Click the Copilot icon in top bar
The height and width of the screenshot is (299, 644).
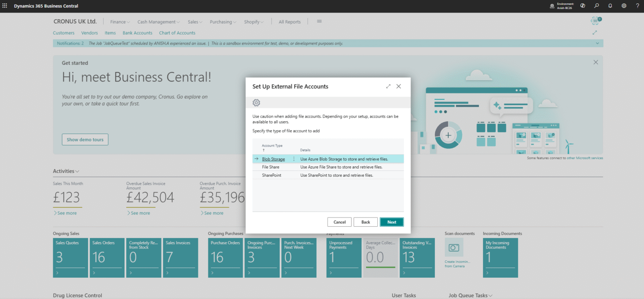582,6
